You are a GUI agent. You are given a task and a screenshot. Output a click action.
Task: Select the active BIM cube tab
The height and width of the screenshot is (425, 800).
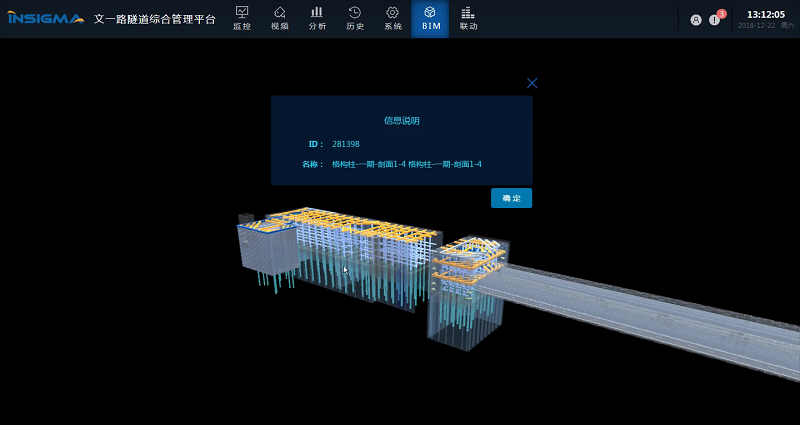pyautogui.click(x=430, y=18)
